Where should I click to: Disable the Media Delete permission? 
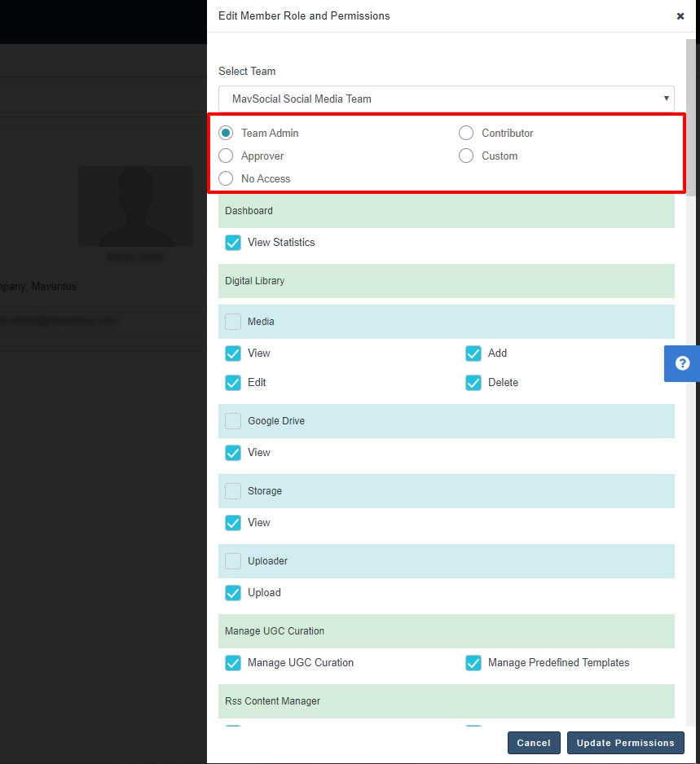point(473,383)
